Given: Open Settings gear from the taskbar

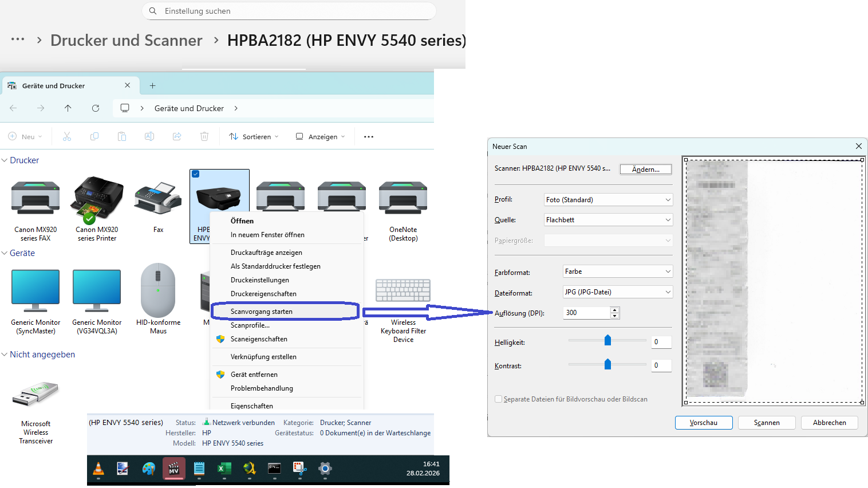Looking at the screenshot, I should (325, 469).
